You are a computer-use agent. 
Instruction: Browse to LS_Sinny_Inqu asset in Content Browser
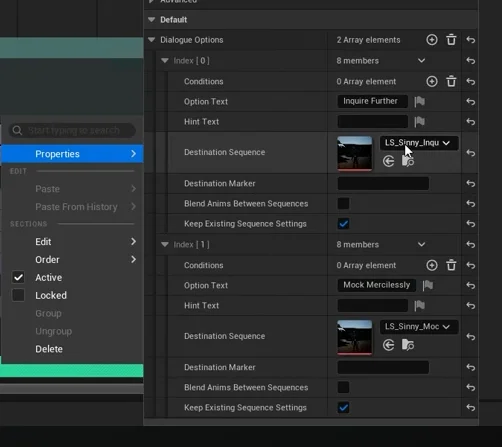pyautogui.click(x=408, y=161)
